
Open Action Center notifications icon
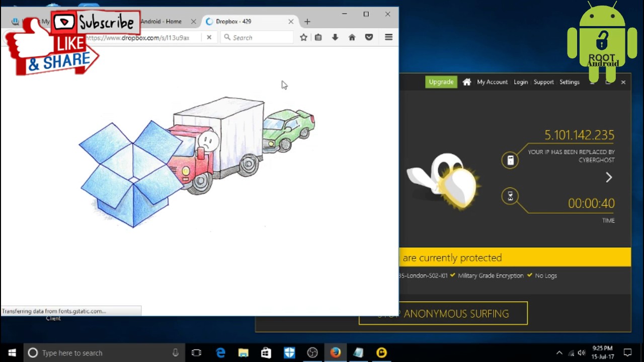coord(628,352)
